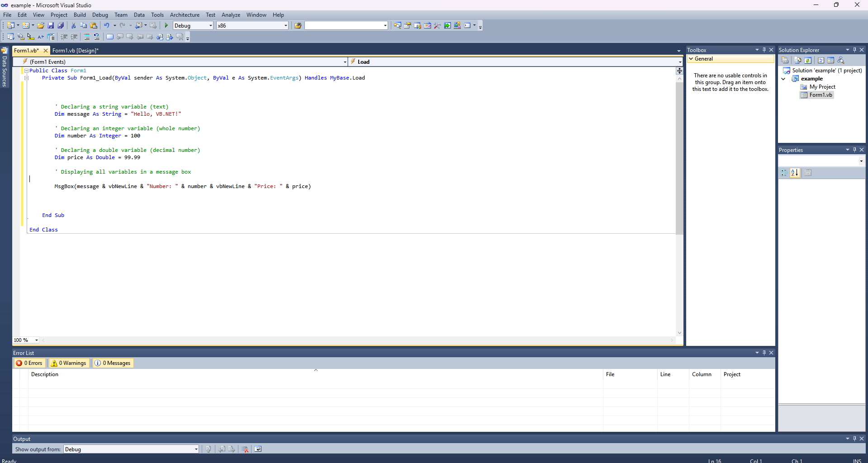Collapse the example project tree node
This screenshot has width=868, height=463.
pos(784,79)
